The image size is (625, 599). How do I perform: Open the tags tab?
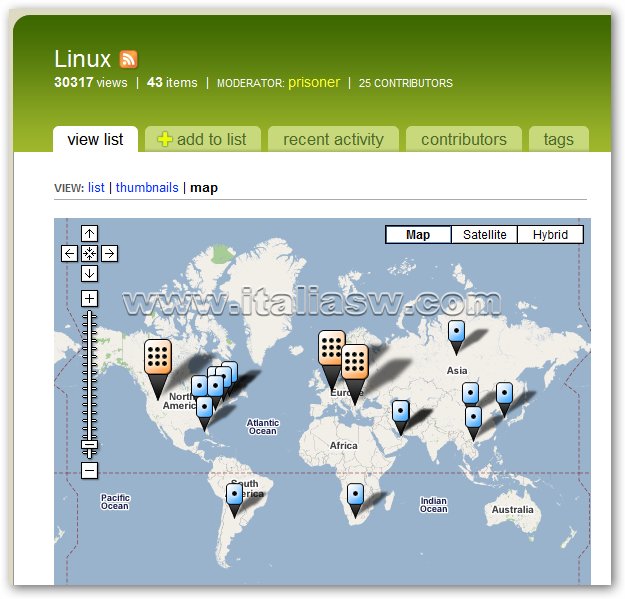tap(559, 139)
